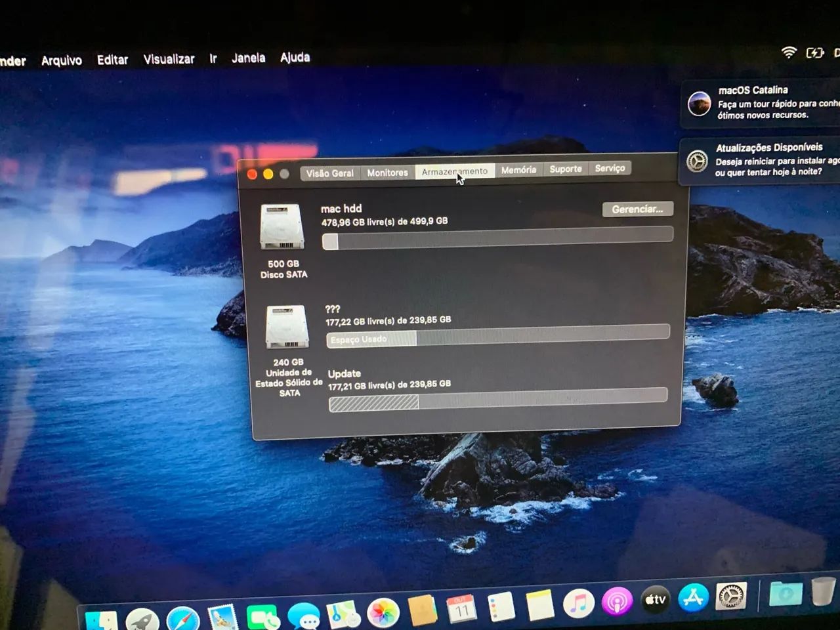Open the Visualizar menu

(169, 59)
